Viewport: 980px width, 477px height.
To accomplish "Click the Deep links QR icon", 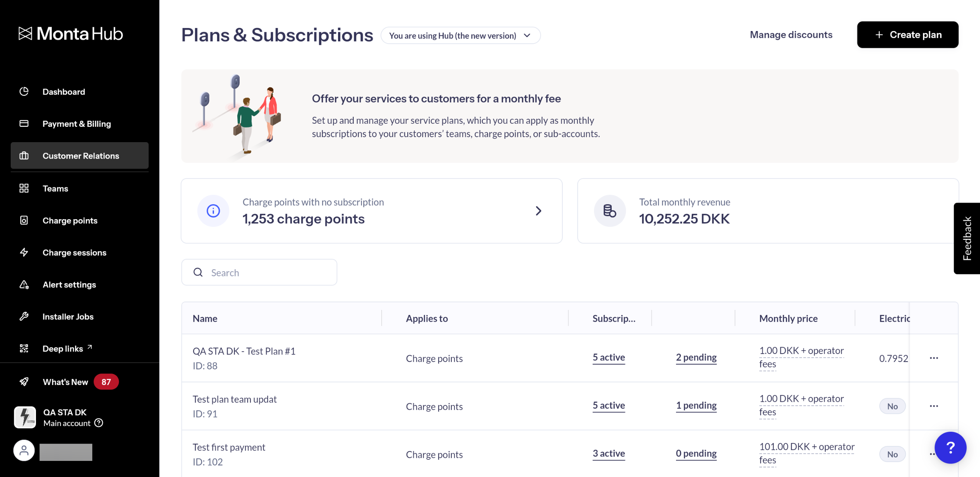I will click(x=24, y=348).
